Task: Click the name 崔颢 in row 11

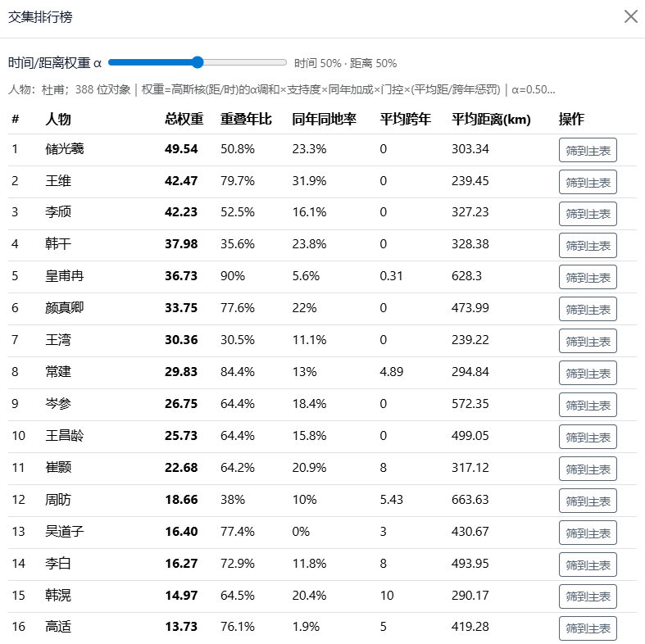Action: 57,468
